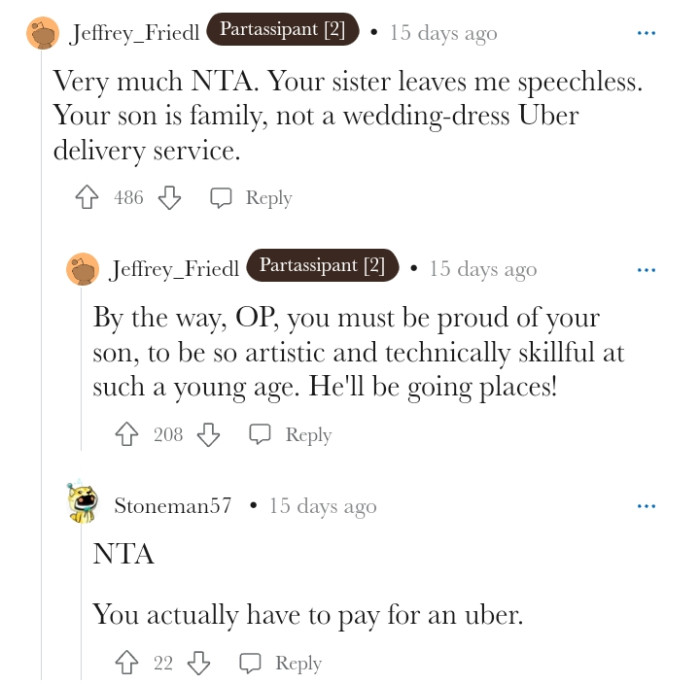The width and height of the screenshot is (700, 684).
Task: Open more options for Stoneman57's comment
Action: (647, 506)
